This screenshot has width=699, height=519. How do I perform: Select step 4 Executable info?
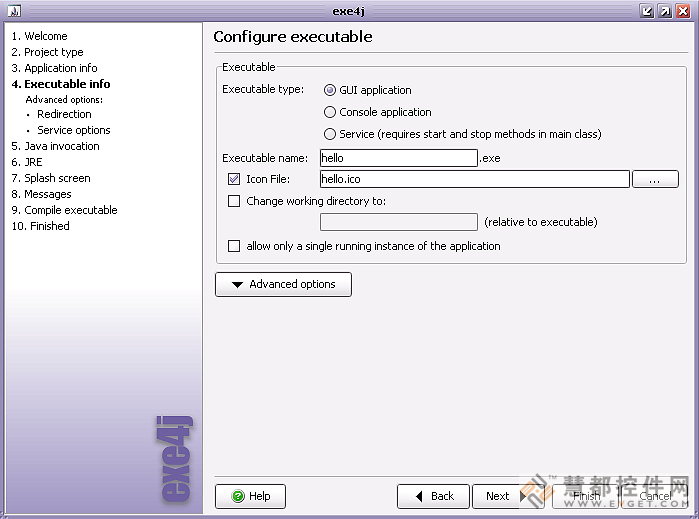(61, 84)
